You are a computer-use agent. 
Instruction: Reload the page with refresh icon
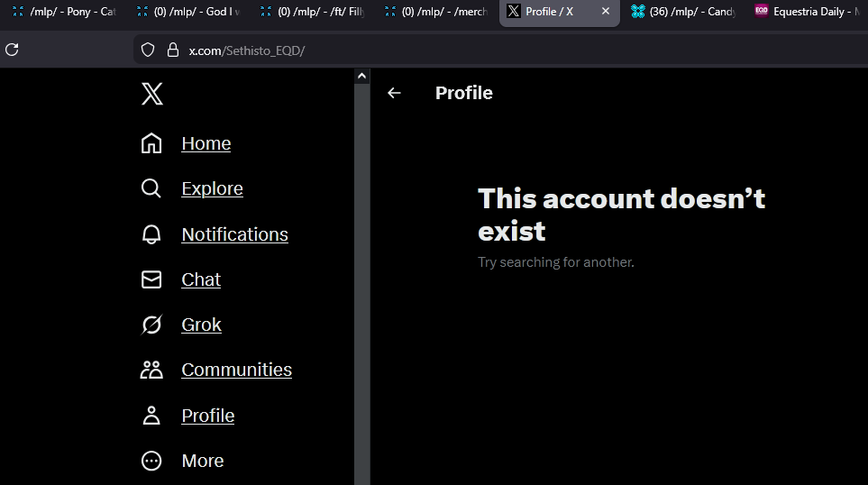(x=12, y=50)
